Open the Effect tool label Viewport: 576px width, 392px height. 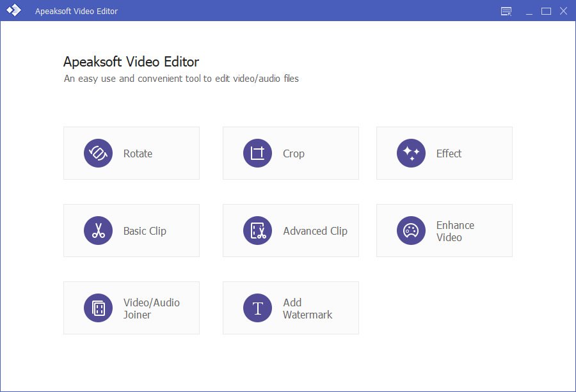coord(449,153)
